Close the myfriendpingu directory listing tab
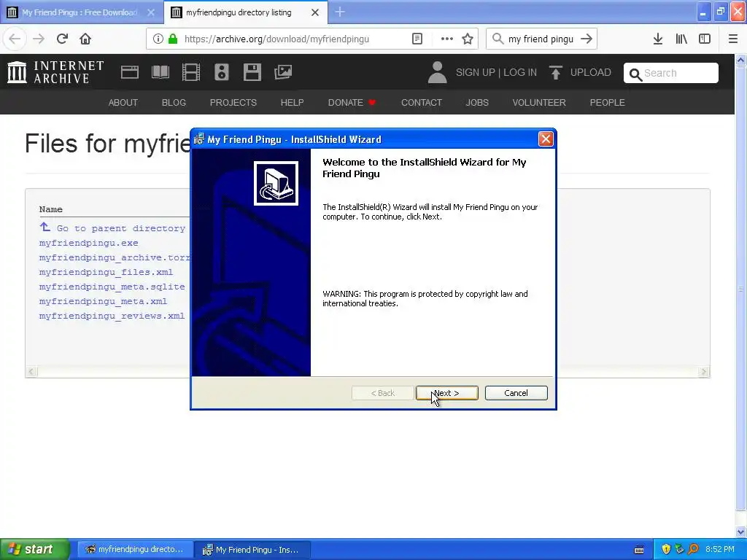This screenshot has height=560, width=747. pos(315,12)
